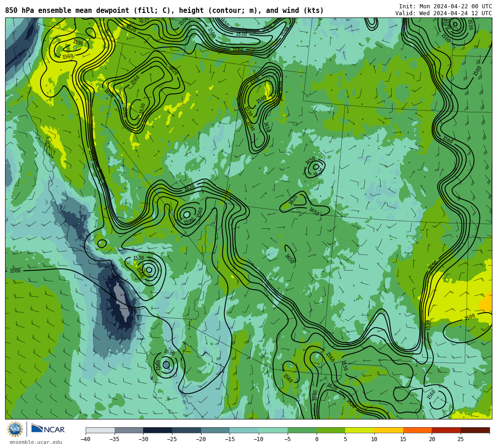Viewport: 497px width, 448px height.
Task: Pick the dark brown above-25 colorbar swatch
Action: 475,430
